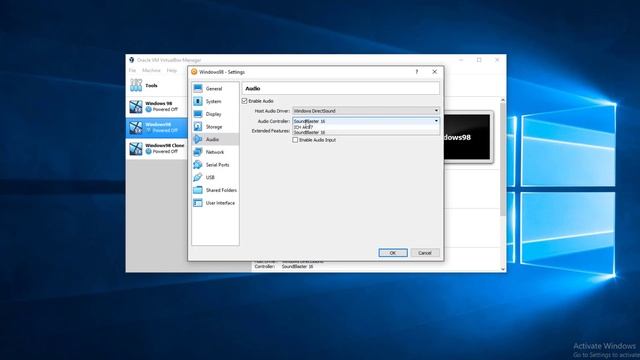Open the Machine menu in VirtualBox Manager
Image resolution: width=640 pixels, height=360 pixels.
pyautogui.click(x=151, y=71)
